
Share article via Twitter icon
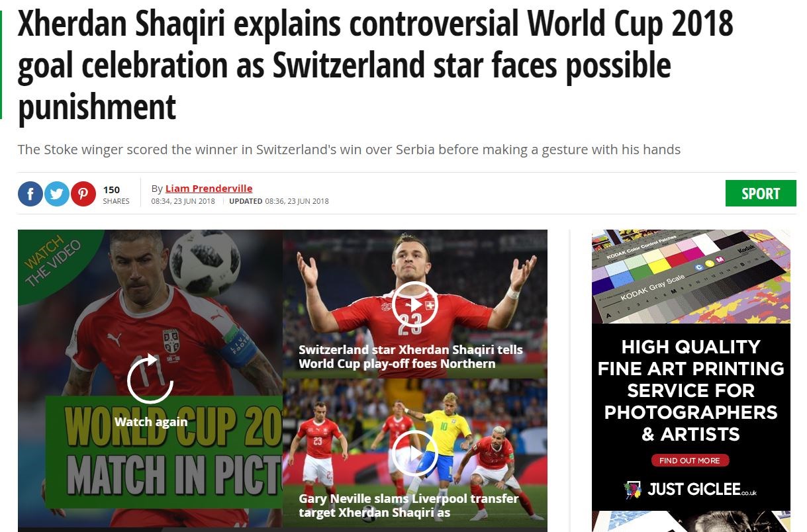pos(57,194)
